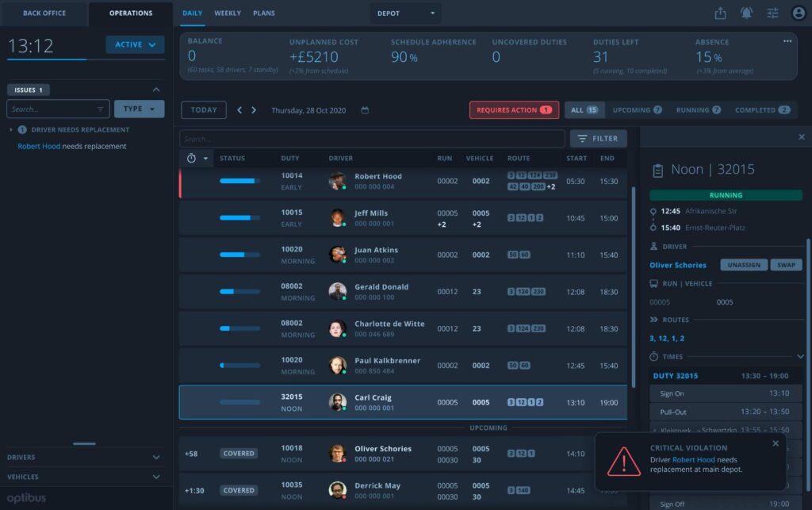Image resolution: width=812 pixels, height=510 pixels.
Task: Open the stopwatch column dropdown arrow
Action: (205, 159)
